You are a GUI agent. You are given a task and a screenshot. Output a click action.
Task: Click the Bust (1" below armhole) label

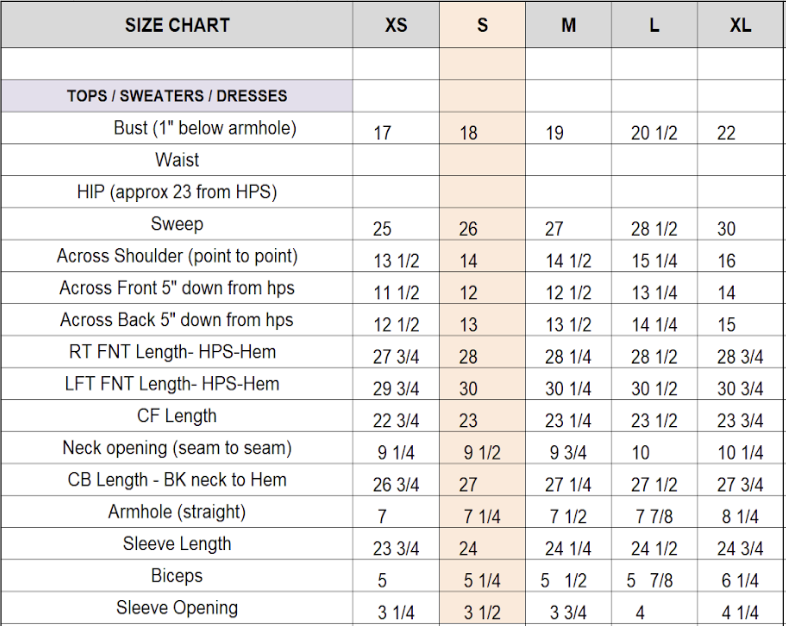205,128
